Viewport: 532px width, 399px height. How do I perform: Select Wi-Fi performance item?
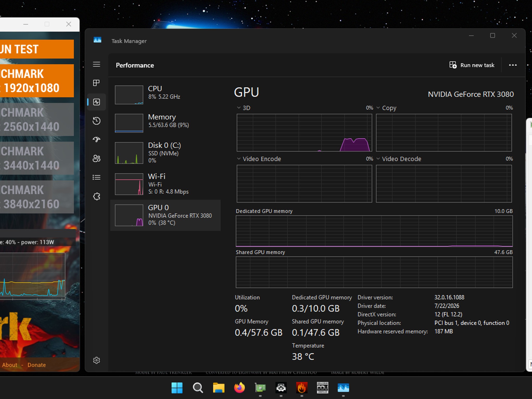click(165, 184)
